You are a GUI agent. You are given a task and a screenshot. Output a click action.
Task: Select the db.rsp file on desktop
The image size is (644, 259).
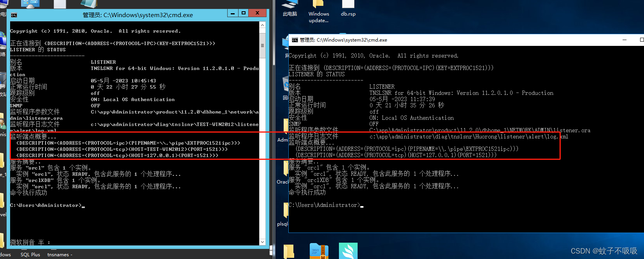[x=348, y=9]
